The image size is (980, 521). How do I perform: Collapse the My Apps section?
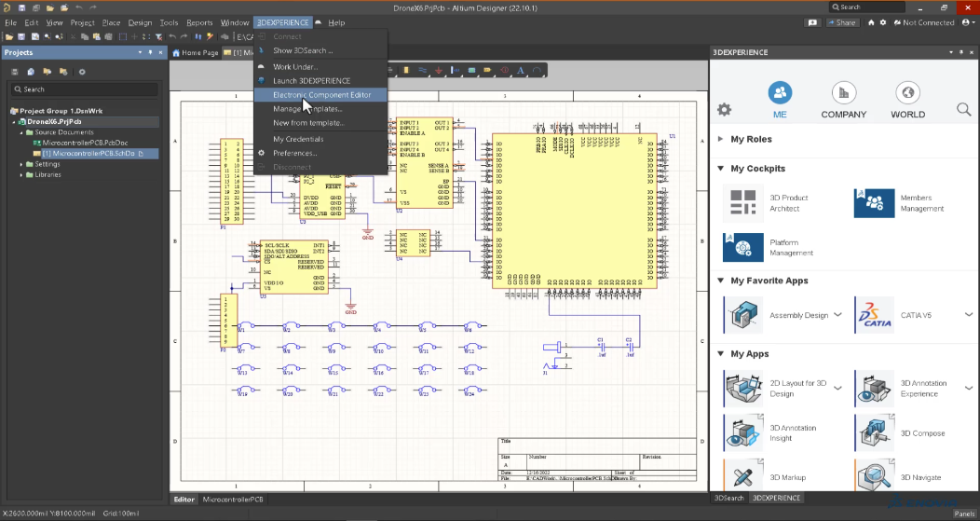[x=721, y=354]
